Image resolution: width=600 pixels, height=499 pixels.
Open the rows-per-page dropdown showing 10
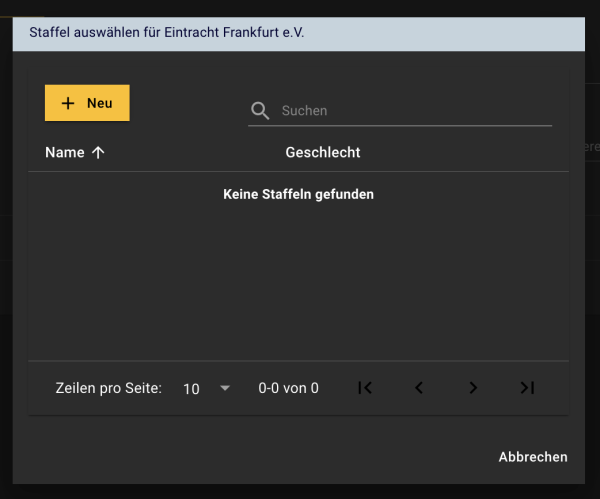click(207, 388)
